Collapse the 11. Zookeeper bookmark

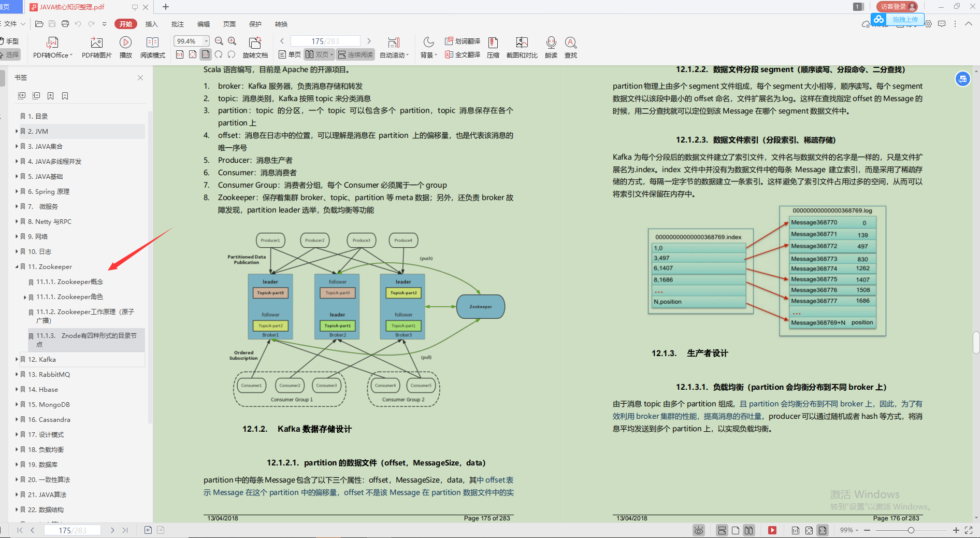tap(17, 266)
